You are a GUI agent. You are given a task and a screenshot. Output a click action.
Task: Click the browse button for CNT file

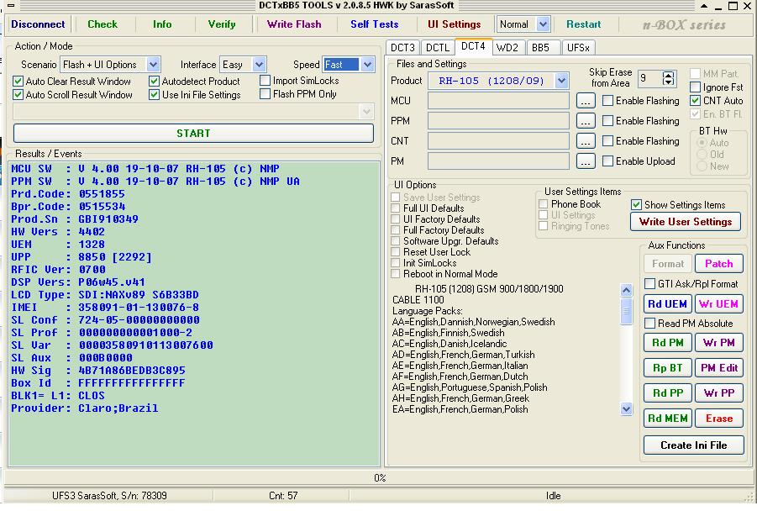(x=586, y=141)
